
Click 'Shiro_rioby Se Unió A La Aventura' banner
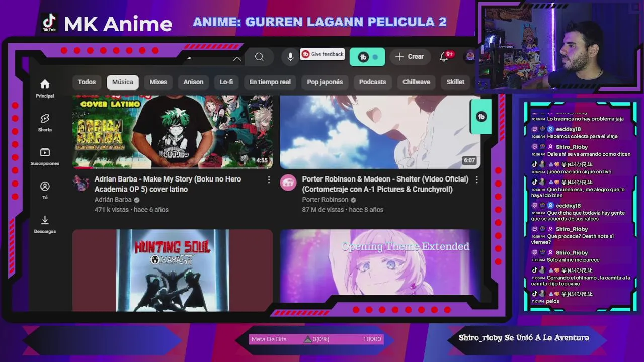coord(524,338)
